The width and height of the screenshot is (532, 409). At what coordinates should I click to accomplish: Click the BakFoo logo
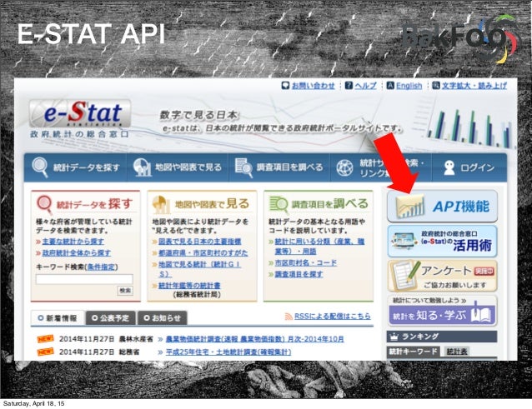[x=460, y=38]
